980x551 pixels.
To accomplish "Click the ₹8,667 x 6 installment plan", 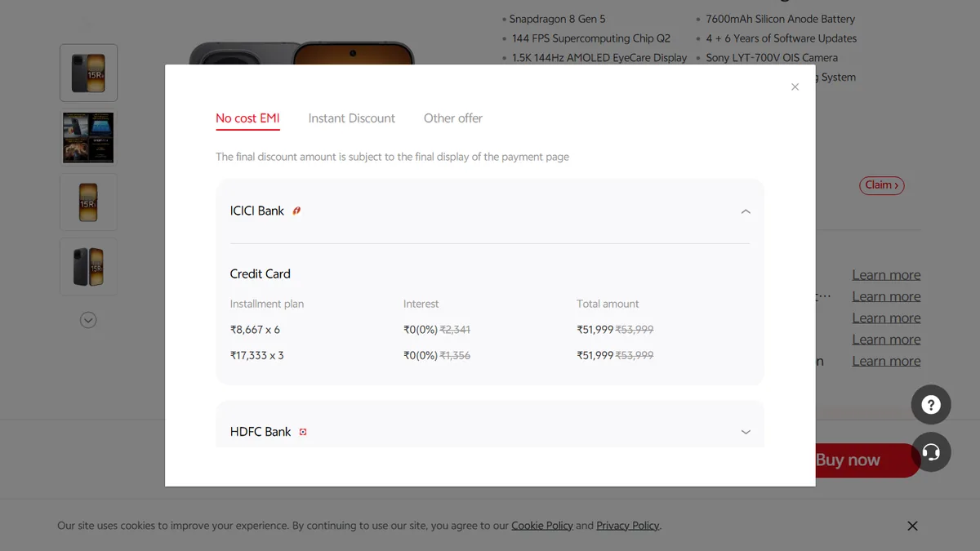I will point(255,330).
